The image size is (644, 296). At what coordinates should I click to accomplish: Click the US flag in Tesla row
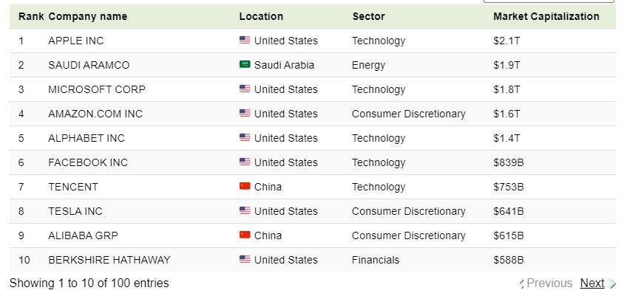[245, 211]
